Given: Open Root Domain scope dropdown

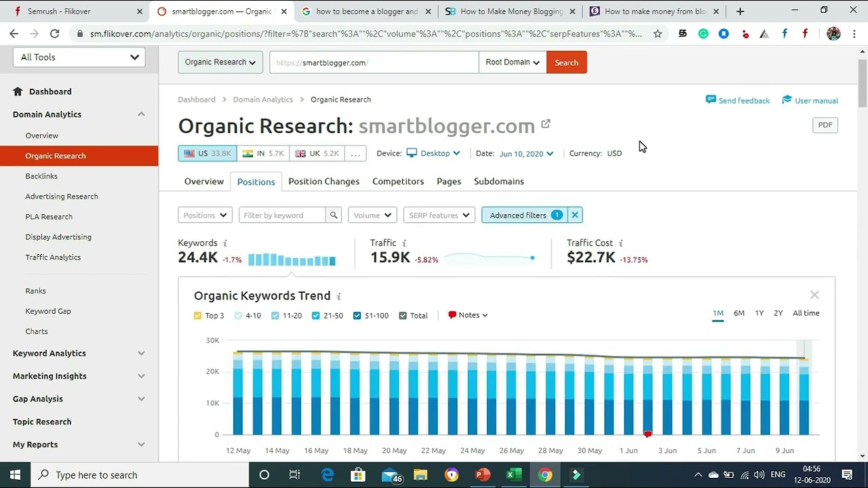Looking at the screenshot, I should point(512,62).
